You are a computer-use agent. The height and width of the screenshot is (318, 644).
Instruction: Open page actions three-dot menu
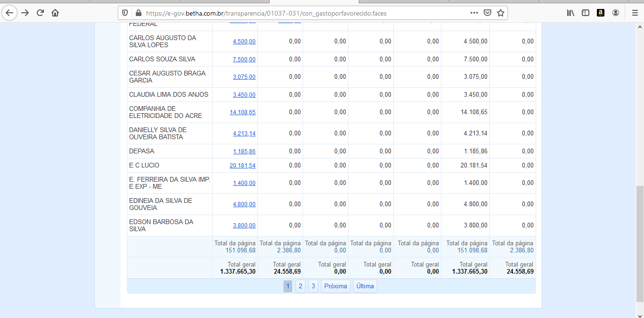[x=474, y=13]
